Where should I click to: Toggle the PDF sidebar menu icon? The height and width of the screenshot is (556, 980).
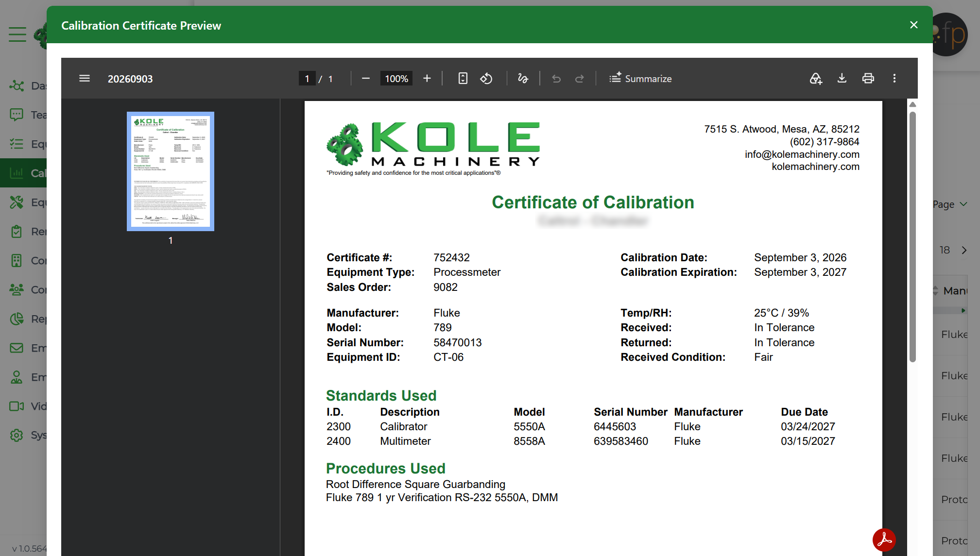(x=85, y=78)
